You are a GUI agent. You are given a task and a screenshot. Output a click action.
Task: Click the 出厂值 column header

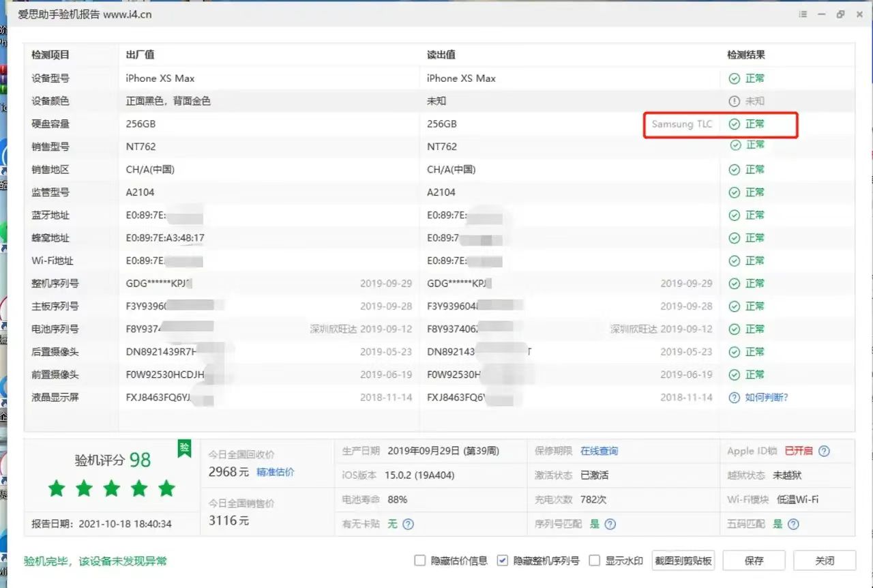pos(140,55)
